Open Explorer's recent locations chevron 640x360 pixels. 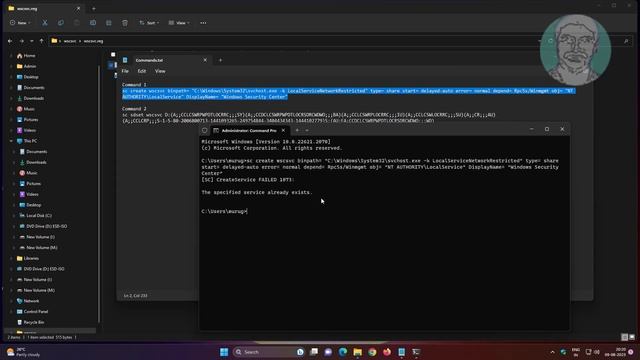pyautogui.click(x=31, y=41)
